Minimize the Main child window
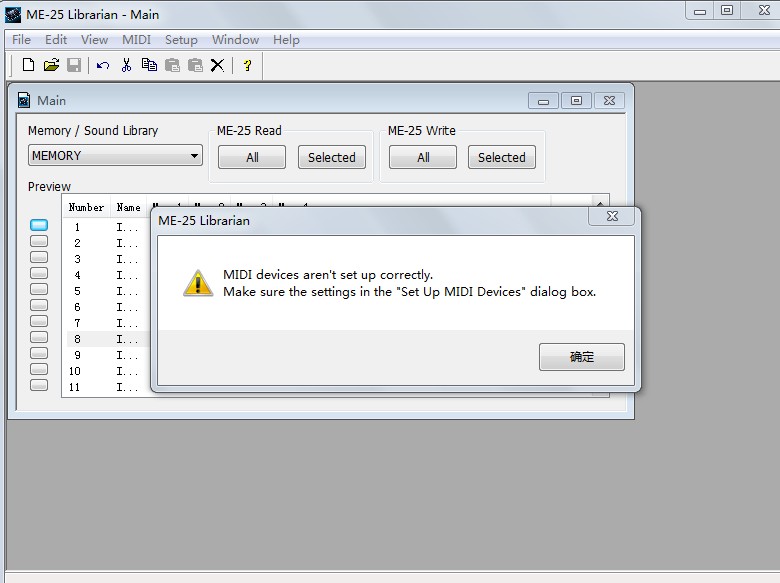Image resolution: width=780 pixels, height=583 pixels. tap(543, 101)
